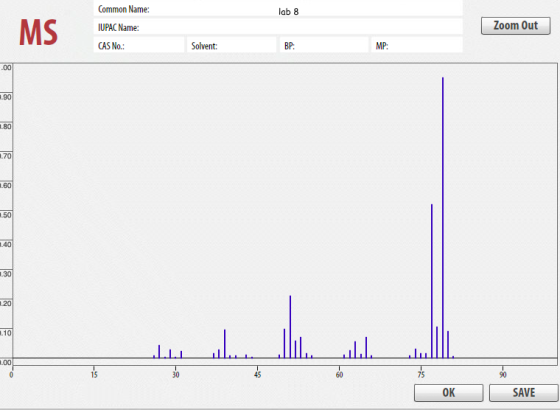Select the MP field
Screen dimensions: 560x410
pyautogui.click(x=417, y=45)
